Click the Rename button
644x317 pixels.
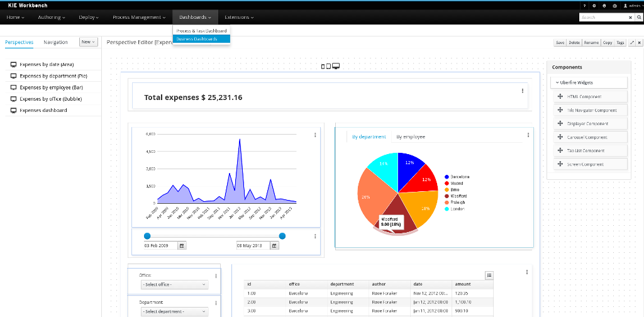tap(591, 43)
